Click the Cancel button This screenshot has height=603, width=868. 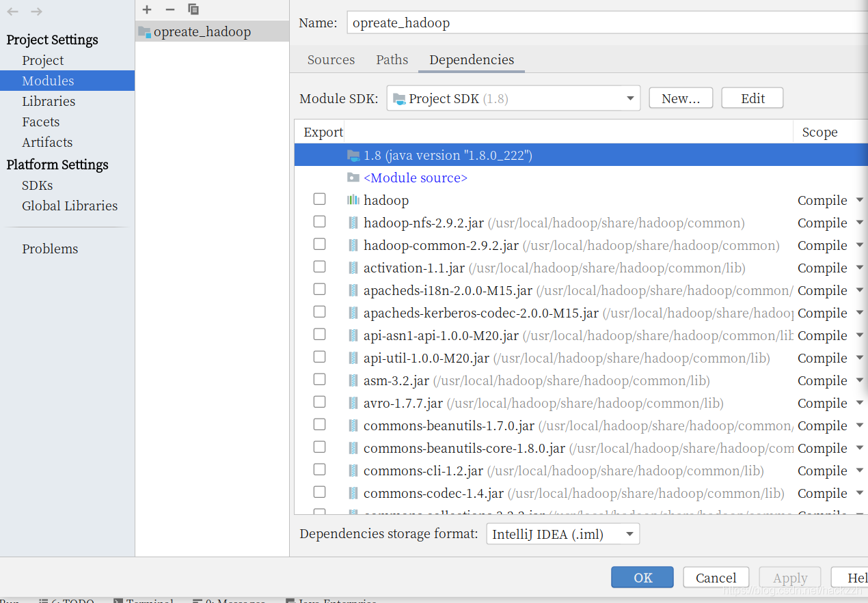pos(716,578)
